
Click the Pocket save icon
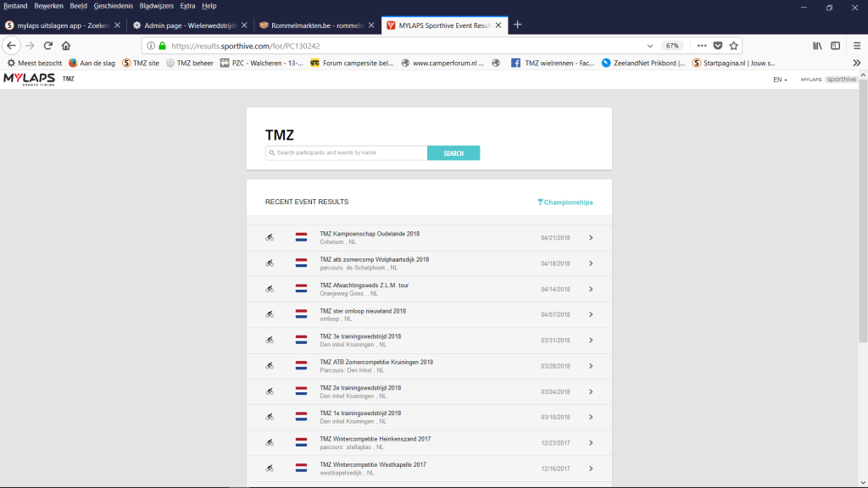pyautogui.click(x=718, y=46)
